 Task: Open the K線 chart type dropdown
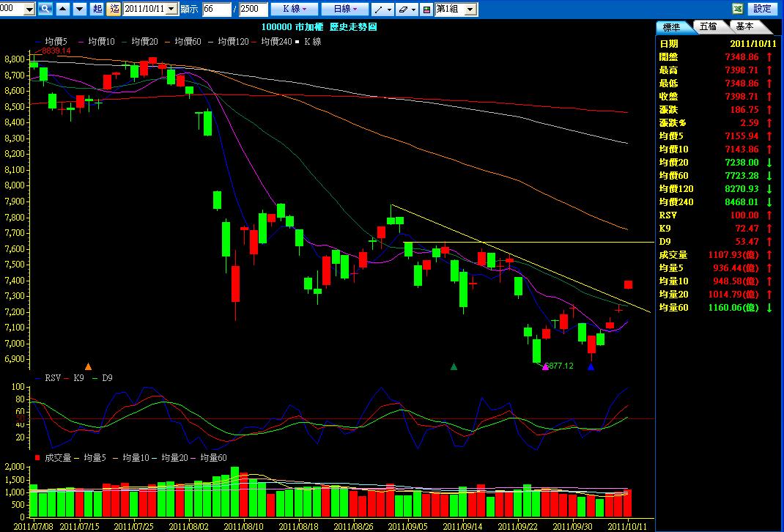(293, 9)
